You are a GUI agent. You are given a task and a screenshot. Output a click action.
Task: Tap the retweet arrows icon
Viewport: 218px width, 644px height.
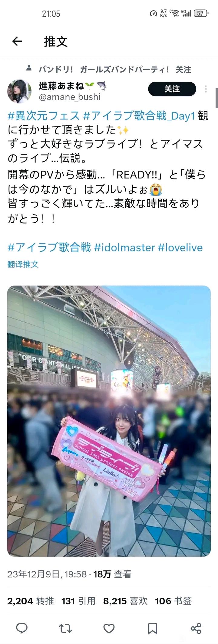coord(65,628)
